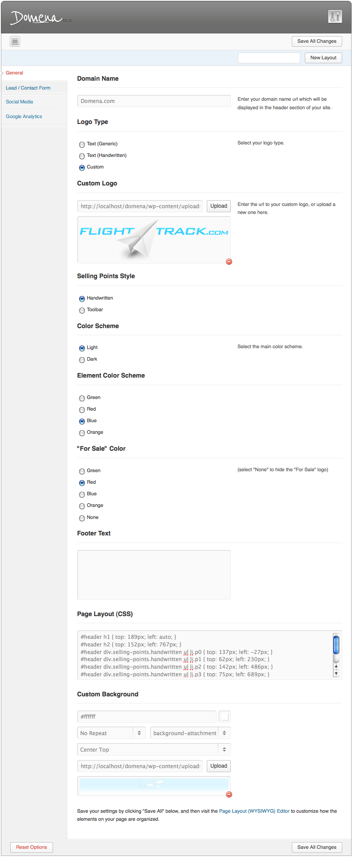Remove the FlightTrack custom logo image
352x868 pixels.
click(229, 262)
